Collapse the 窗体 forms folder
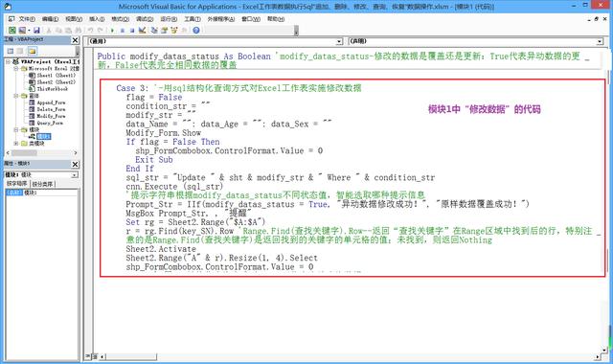The image size is (613, 364). pos(16,96)
